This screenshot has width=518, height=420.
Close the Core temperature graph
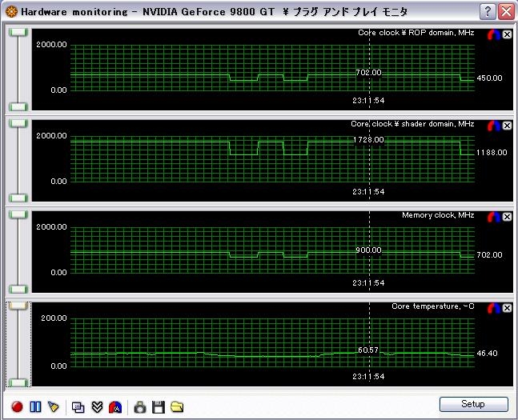tap(507, 308)
